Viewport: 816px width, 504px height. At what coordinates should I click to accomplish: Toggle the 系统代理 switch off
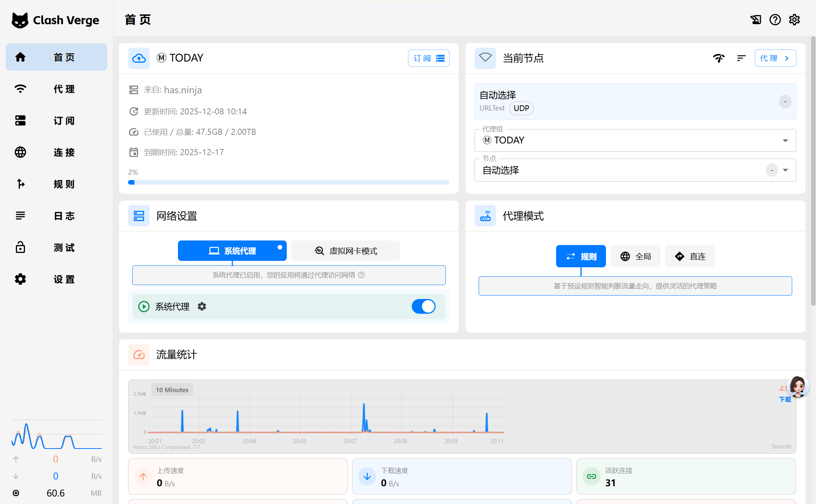pos(423,307)
